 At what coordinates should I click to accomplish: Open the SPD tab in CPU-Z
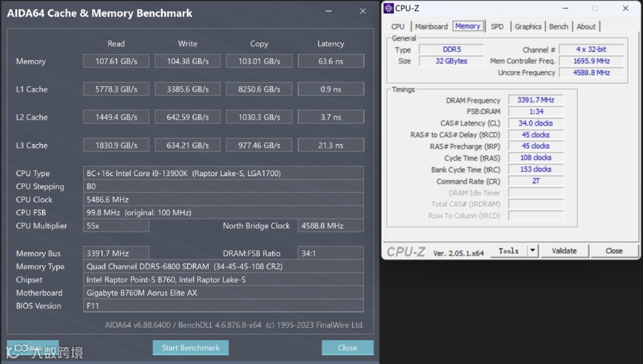point(497,27)
